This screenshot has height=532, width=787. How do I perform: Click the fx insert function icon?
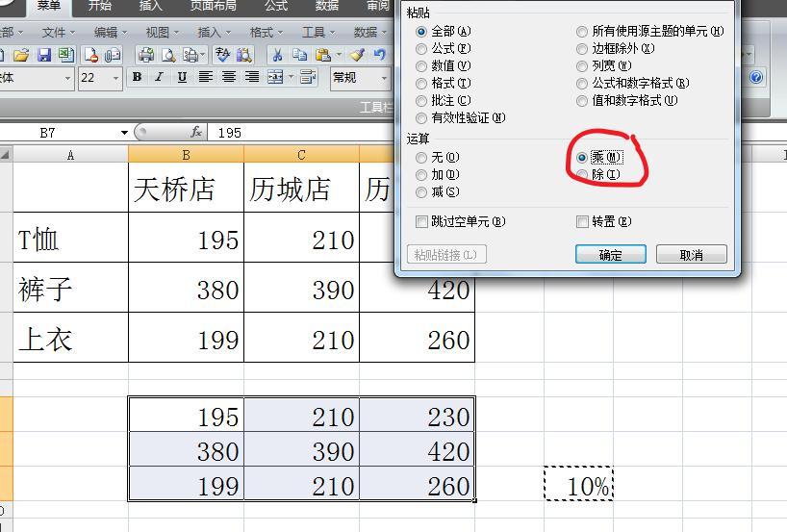tap(195, 132)
